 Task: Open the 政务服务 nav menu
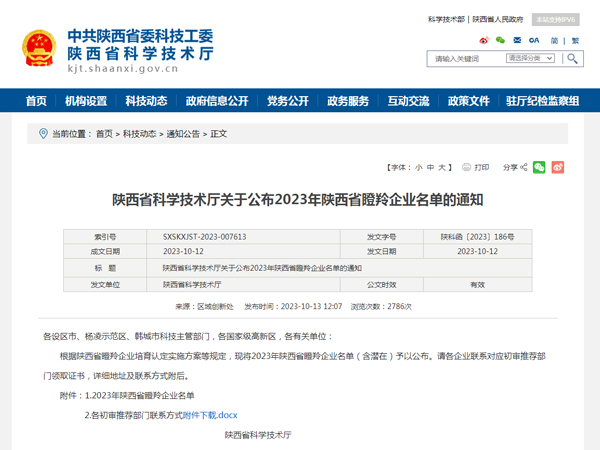(x=348, y=101)
